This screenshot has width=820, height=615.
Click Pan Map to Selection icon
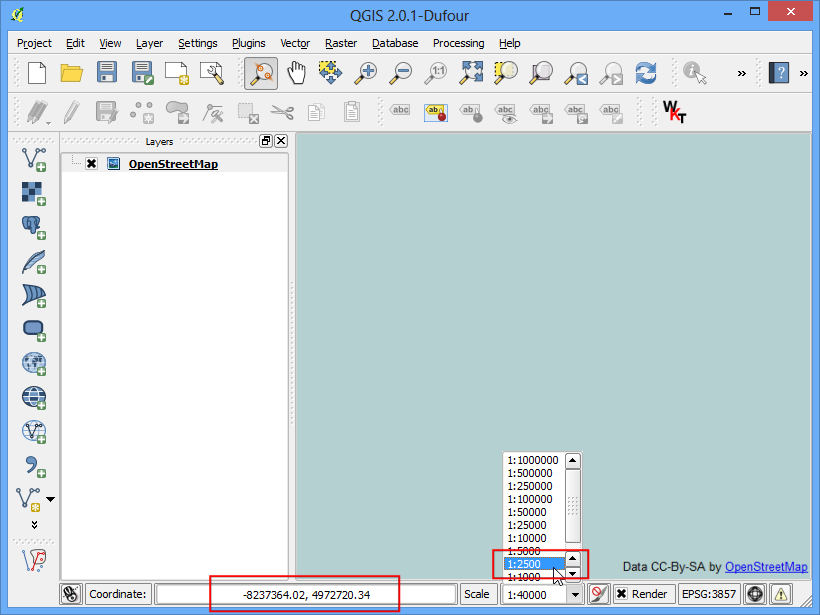pyautogui.click(x=331, y=73)
